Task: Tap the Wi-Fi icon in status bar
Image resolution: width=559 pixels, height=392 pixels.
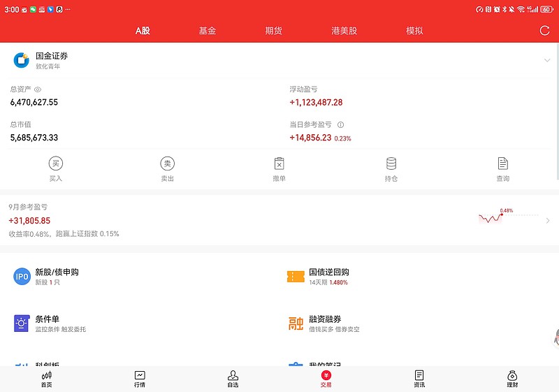Action: tap(521, 10)
